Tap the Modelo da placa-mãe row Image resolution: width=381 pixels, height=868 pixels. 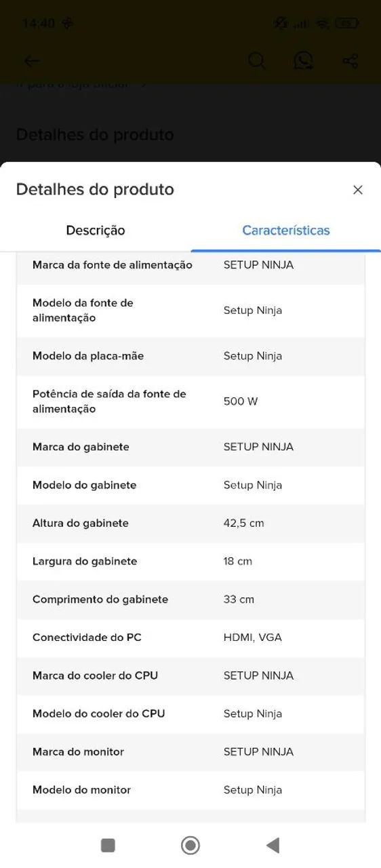click(190, 356)
